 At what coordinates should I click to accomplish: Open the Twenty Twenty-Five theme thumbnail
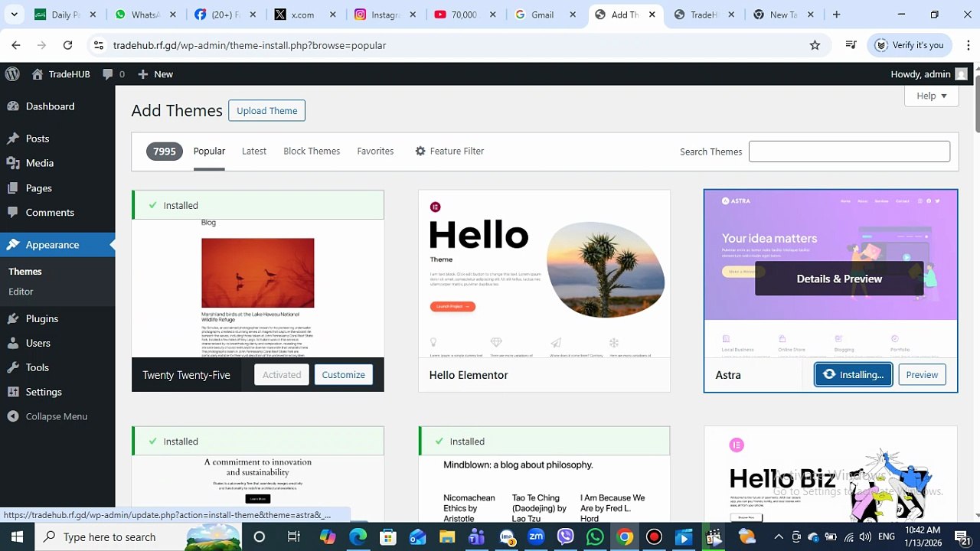pos(258,287)
